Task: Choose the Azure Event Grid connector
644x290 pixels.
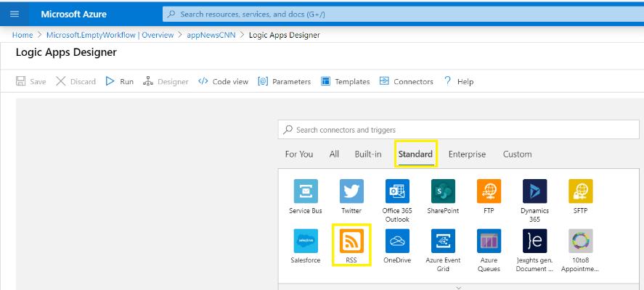Action: pyautogui.click(x=443, y=241)
